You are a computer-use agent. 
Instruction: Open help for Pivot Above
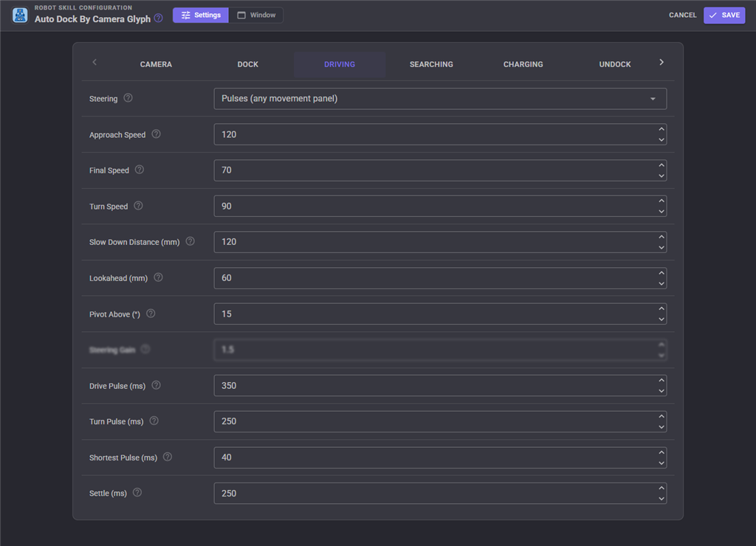pyautogui.click(x=151, y=314)
